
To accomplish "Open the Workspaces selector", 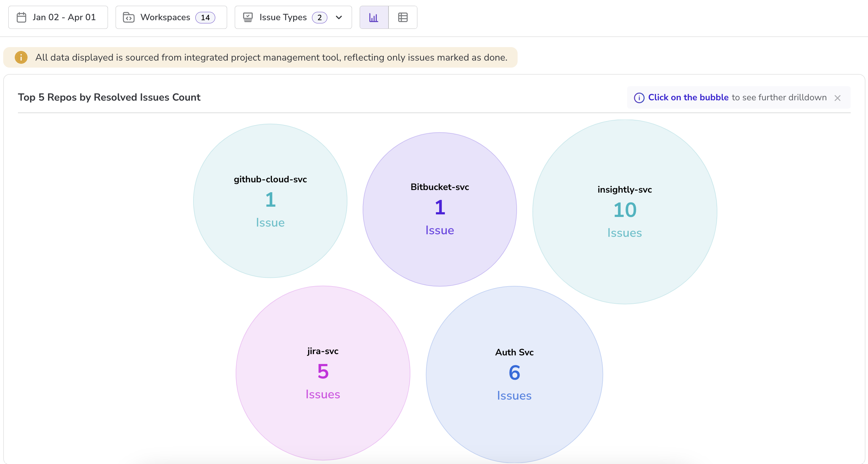I will coord(165,17).
